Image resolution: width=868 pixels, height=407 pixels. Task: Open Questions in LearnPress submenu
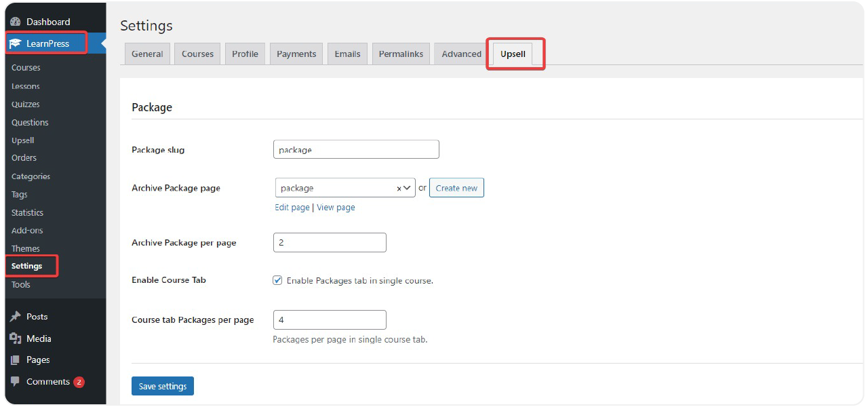(x=30, y=123)
